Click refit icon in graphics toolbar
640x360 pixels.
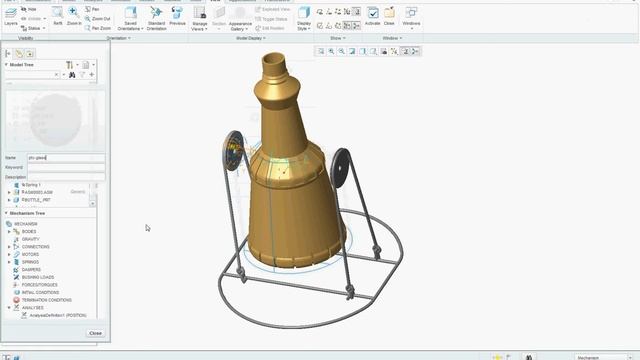tap(321, 51)
